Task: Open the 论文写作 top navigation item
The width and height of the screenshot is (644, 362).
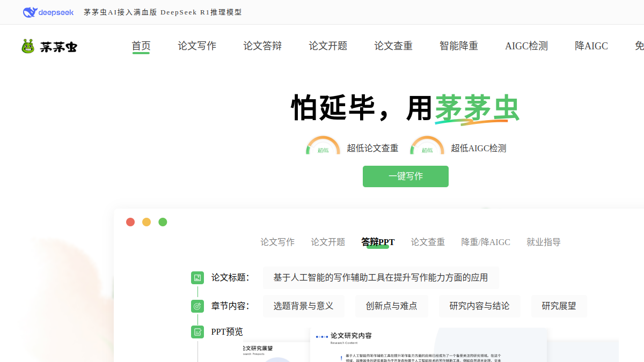Action: [x=197, y=46]
